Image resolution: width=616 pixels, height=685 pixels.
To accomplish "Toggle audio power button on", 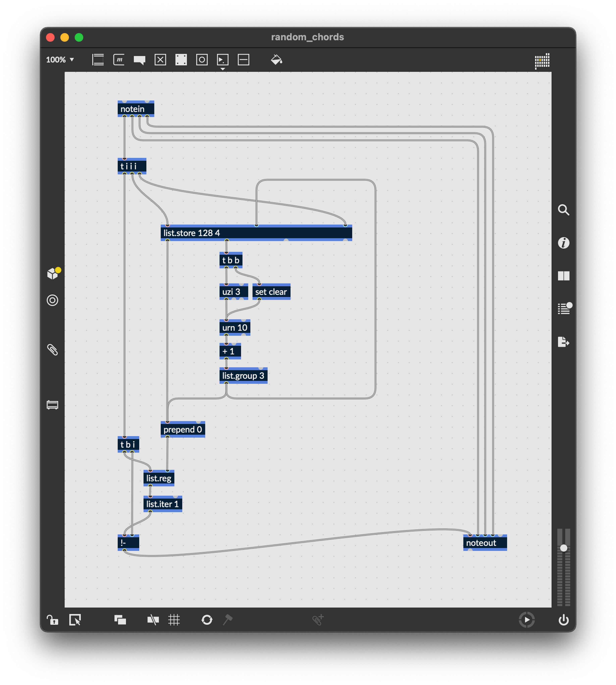I will pyautogui.click(x=564, y=620).
